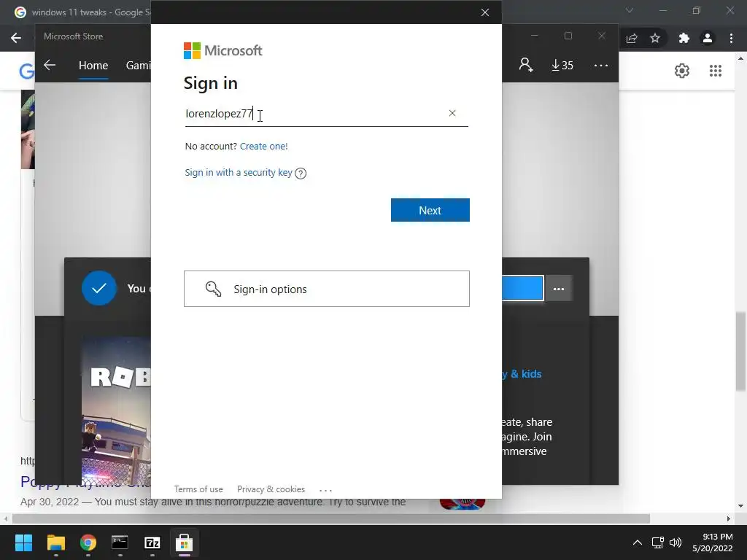Click the Store account profile icon
The height and width of the screenshot is (560, 747).
pos(526,65)
